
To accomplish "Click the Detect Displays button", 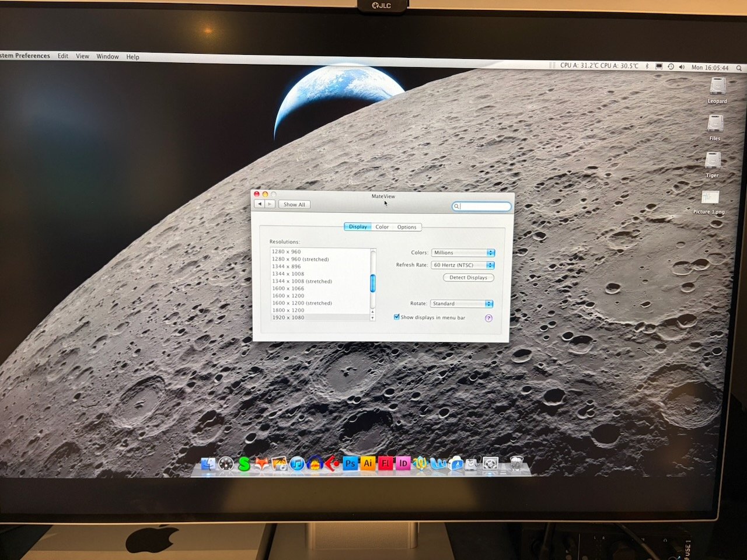I will (x=468, y=278).
